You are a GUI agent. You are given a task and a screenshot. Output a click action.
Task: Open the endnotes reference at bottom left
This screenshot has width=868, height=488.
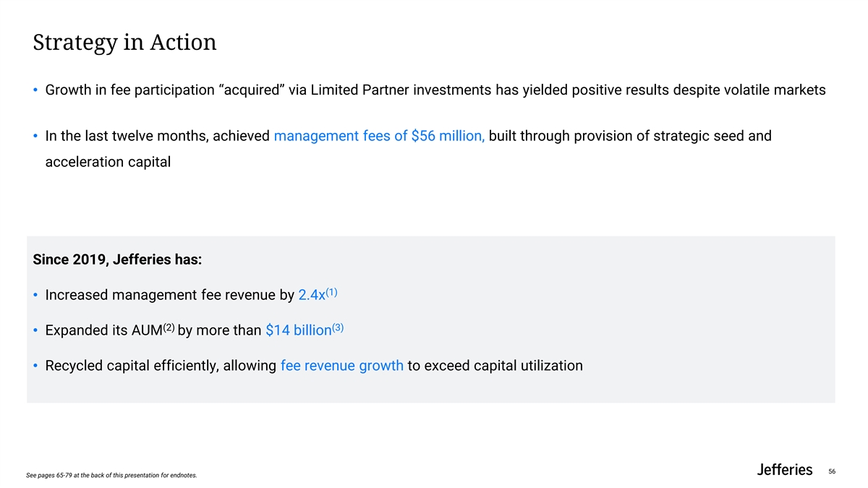(111, 475)
